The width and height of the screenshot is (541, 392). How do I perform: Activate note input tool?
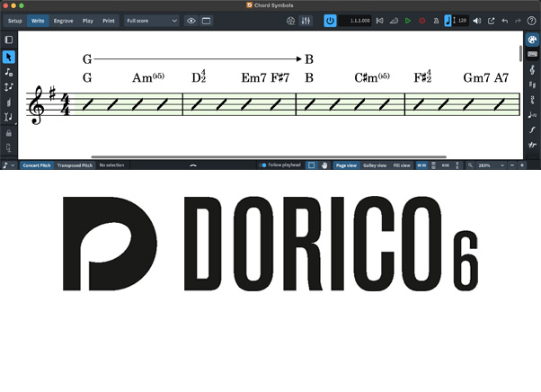tap(9, 72)
